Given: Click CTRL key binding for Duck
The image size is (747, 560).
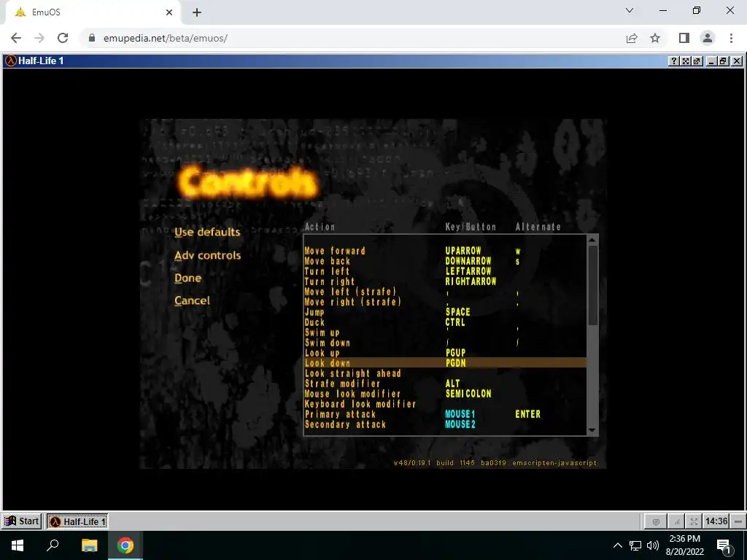Looking at the screenshot, I should click(x=455, y=322).
